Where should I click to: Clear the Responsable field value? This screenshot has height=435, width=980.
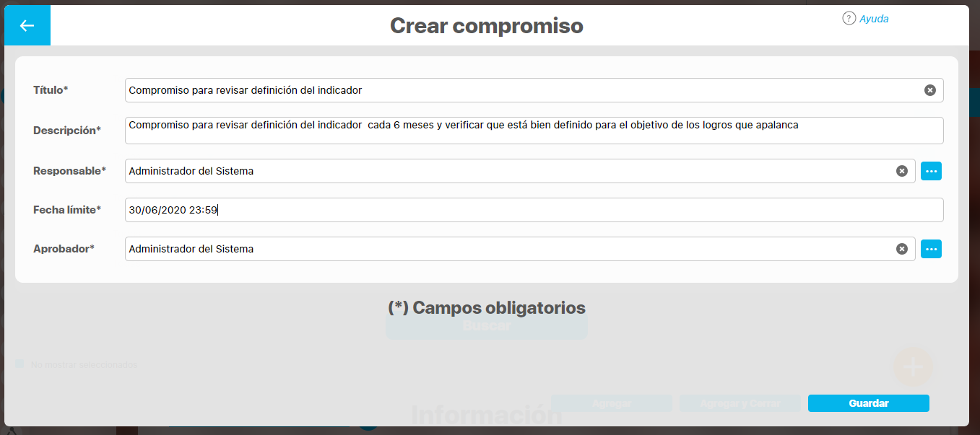pyautogui.click(x=901, y=171)
